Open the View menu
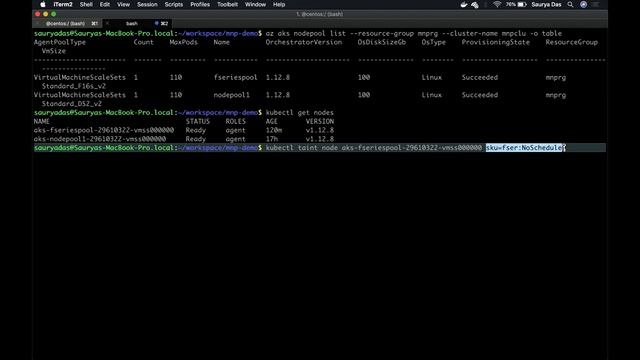The width and height of the screenshot is (640, 360). pos(123,4)
